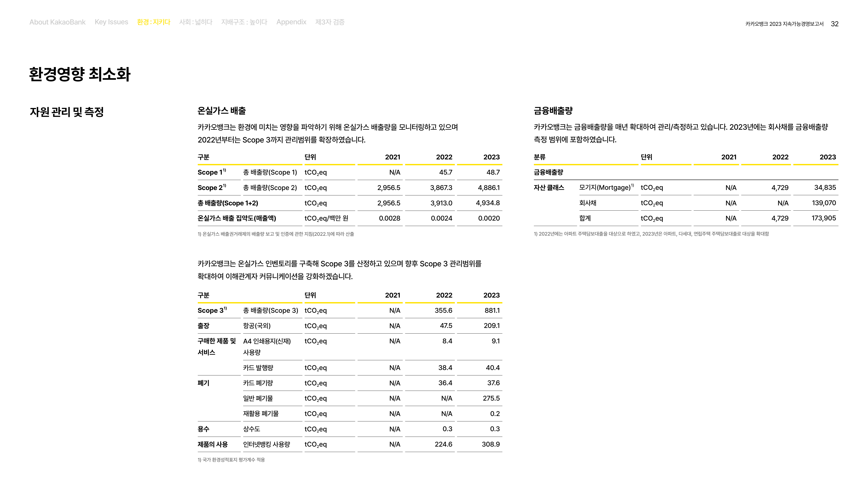Click the 자산 클래스 row header
The image size is (868, 488).
click(549, 187)
